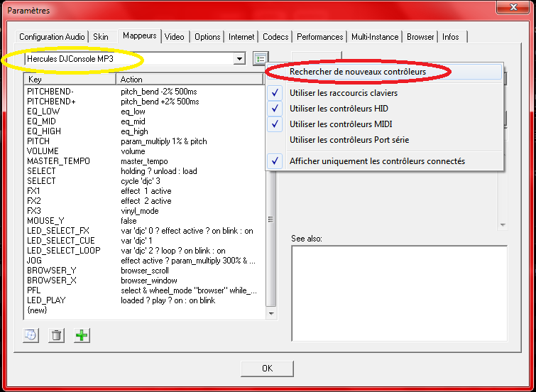Click the trash icon to delete mapping
Viewport: 536px width, 392px height.
pyautogui.click(x=57, y=335)
